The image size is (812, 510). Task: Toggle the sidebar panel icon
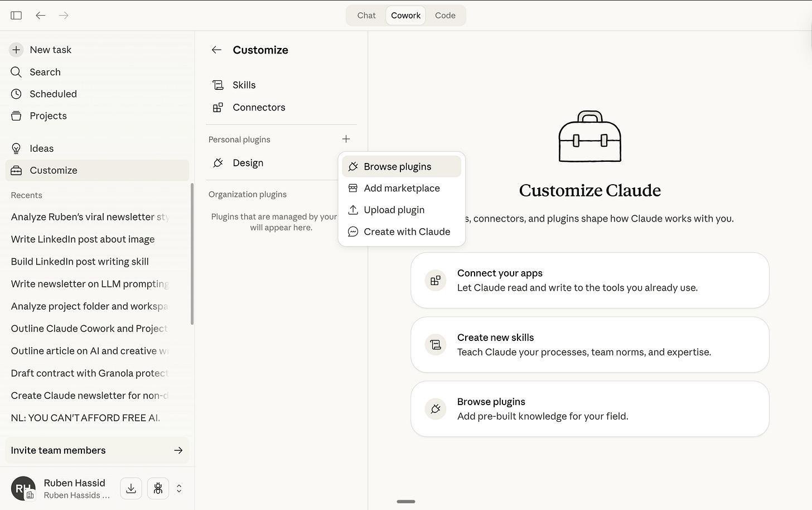click(x=16, y=16)
